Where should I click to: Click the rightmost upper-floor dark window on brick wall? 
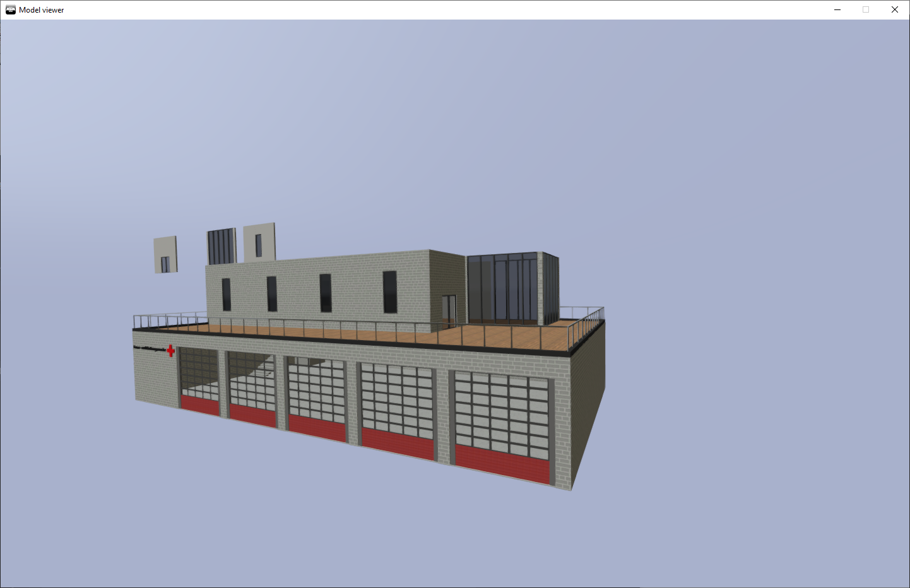(390, 291)
